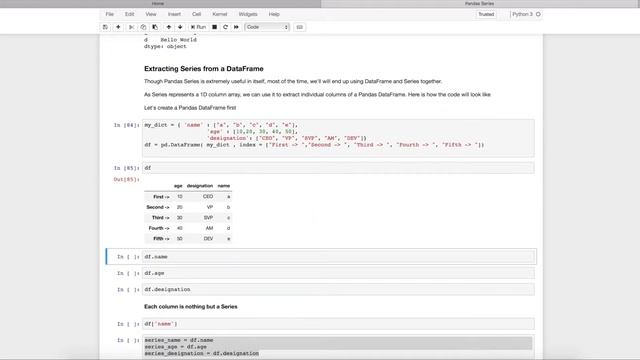640x360 pixels.
Task: Click into the my_dict code cell
Action: point(338,138)
